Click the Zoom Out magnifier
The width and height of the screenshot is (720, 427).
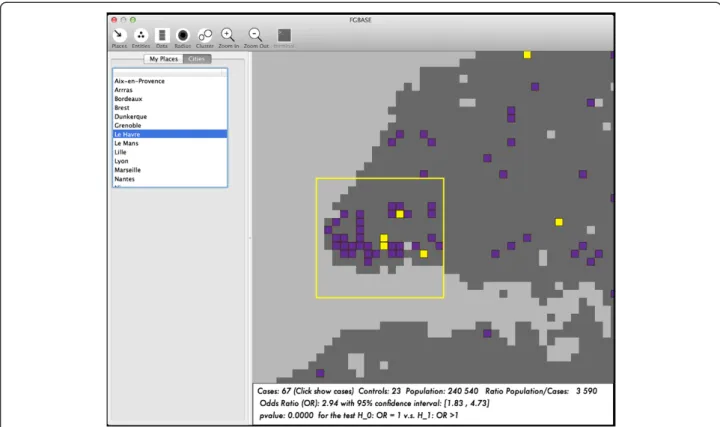255,35
